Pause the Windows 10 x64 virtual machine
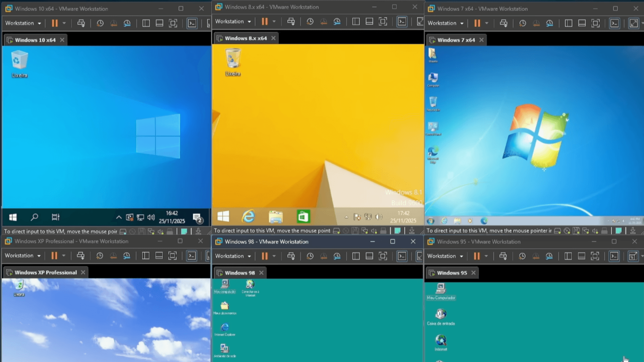 click(54, 23)
